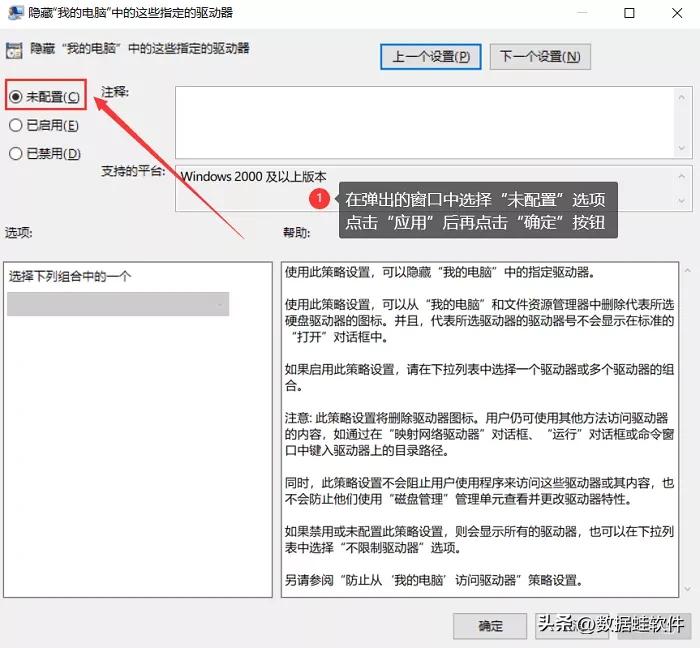This screenshot has width=700, height=648.
Task: Click the help panel scroll-up arrow
Action: pos(688,270)
